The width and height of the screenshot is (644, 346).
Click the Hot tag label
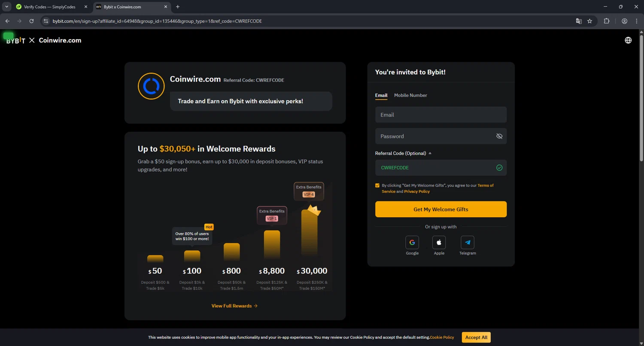[x=209, y=227]
